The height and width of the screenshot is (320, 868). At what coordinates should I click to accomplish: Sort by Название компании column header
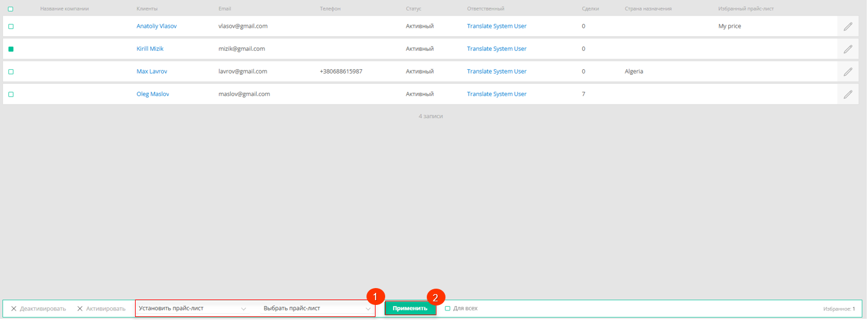(x=64, y=9)
